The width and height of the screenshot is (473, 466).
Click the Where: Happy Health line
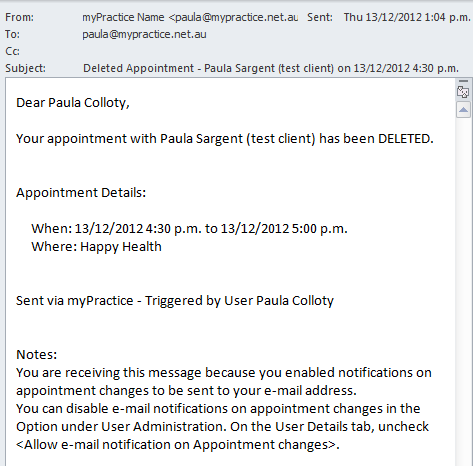[x=96, y=247]
